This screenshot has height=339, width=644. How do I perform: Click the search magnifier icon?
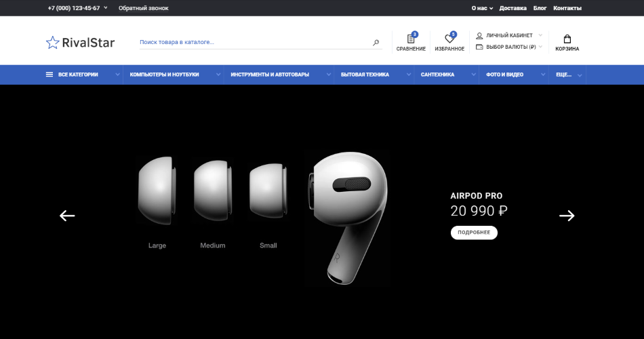tap(376, 42)
